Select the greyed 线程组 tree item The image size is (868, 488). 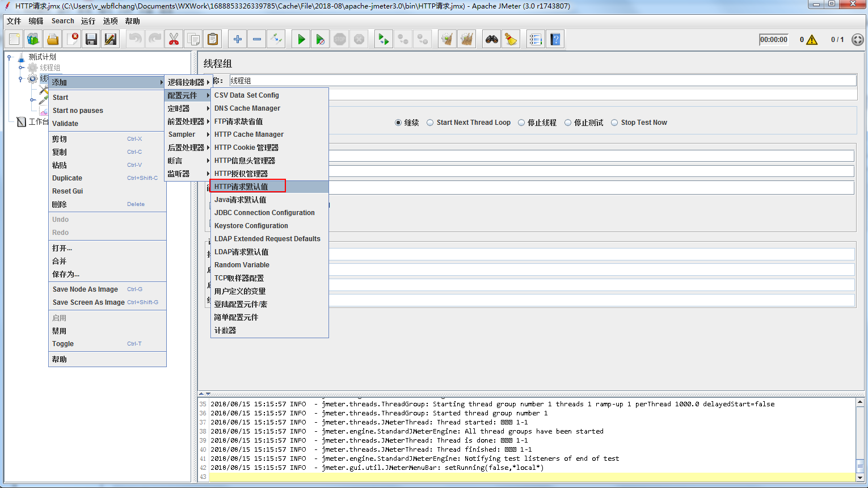tap(50, 68)
